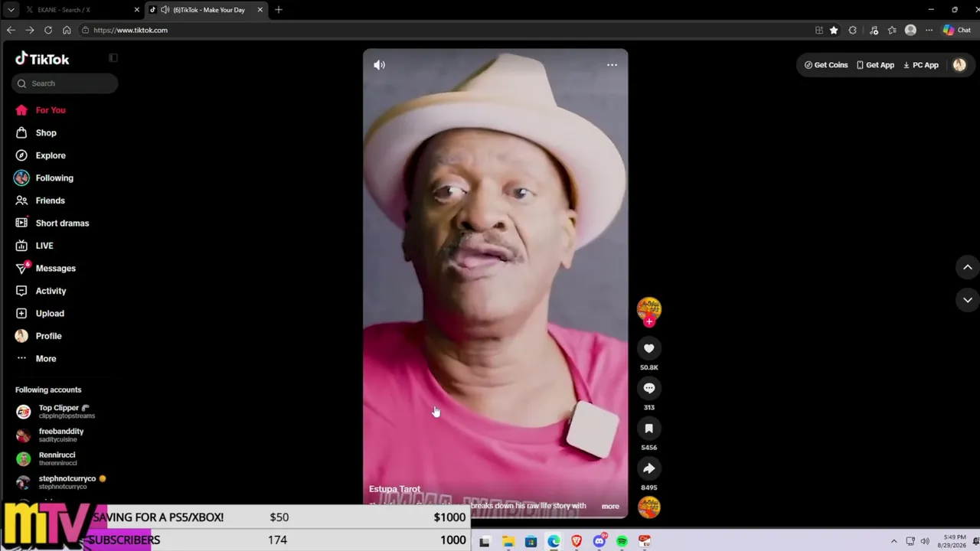Open a new browser tab
The width and height of the screenshot is (980, 551).
279,10
